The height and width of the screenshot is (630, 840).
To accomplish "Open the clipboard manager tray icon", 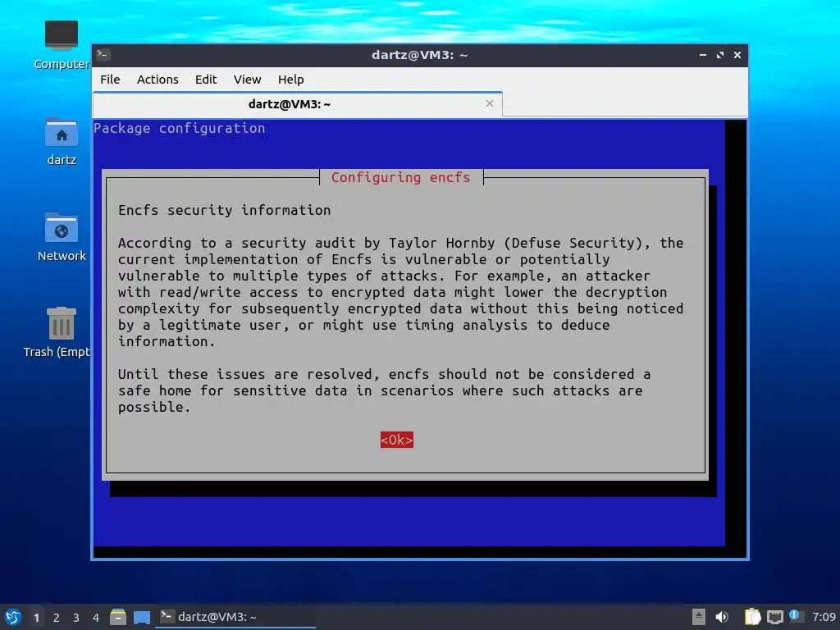I will [x=753, y=617].
